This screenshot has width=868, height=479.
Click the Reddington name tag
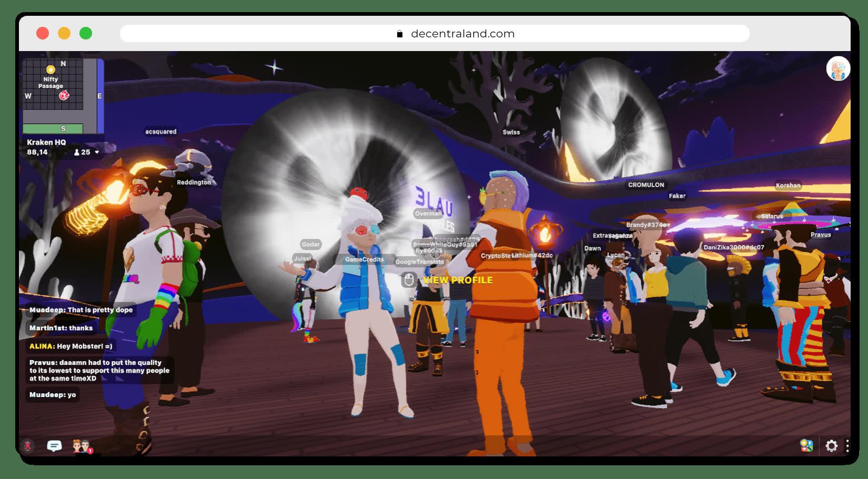[x=194, y=182]
